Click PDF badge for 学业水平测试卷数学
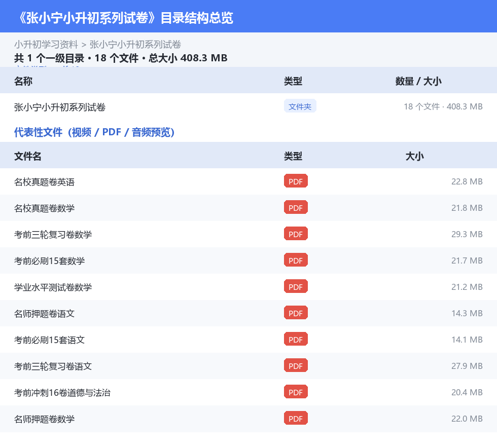 (296, 286)
